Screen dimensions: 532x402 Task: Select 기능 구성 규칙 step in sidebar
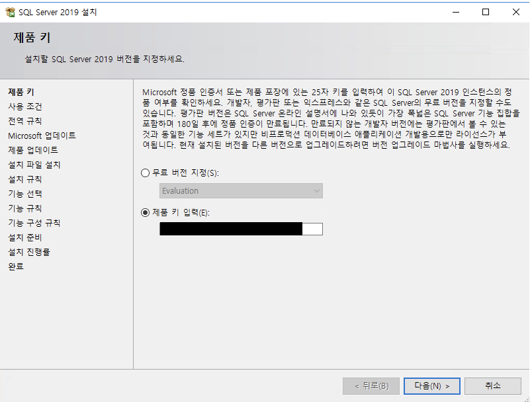[x=34, y=223]
